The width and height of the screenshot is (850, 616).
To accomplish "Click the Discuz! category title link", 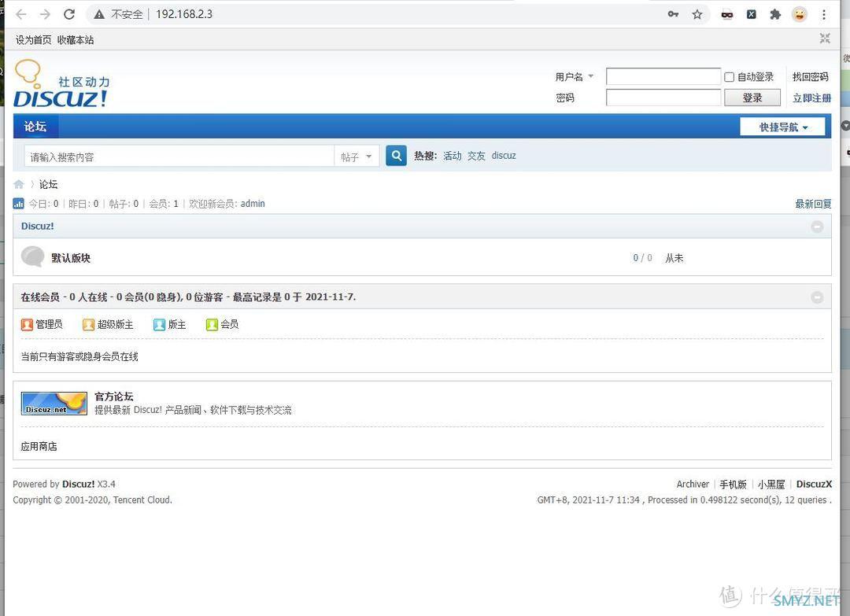I will click(38, 227).
